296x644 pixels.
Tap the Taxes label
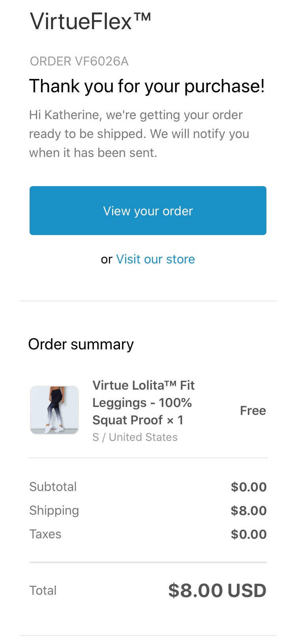(45, 534)
